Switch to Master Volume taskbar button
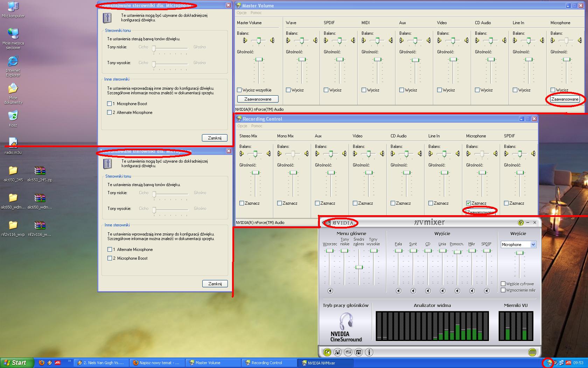The image size is (588, 368). click(212, 363)
